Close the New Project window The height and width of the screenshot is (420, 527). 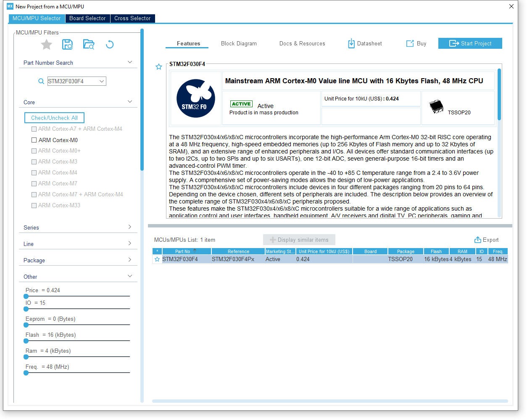(511, 6)
